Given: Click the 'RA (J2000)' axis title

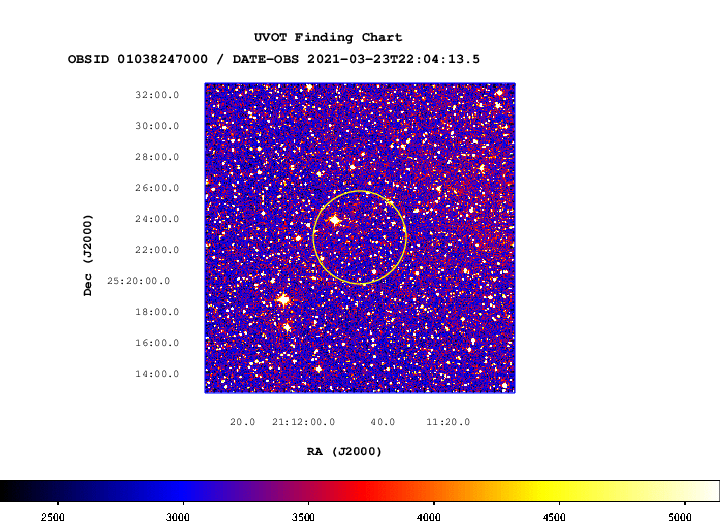Looking at the screenshot, I should pyautogui.click(x=344, y=452).
